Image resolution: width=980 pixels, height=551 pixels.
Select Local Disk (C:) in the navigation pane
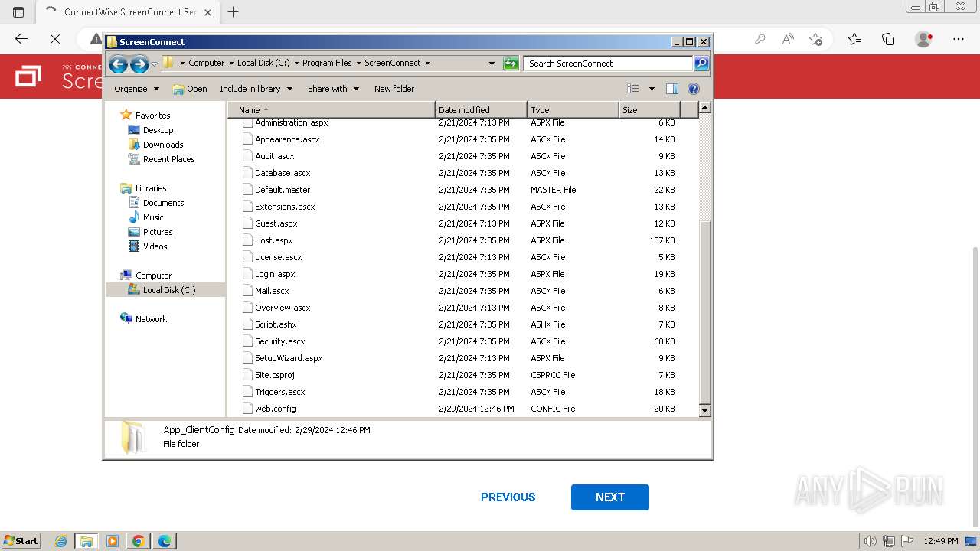coord(168,290)
